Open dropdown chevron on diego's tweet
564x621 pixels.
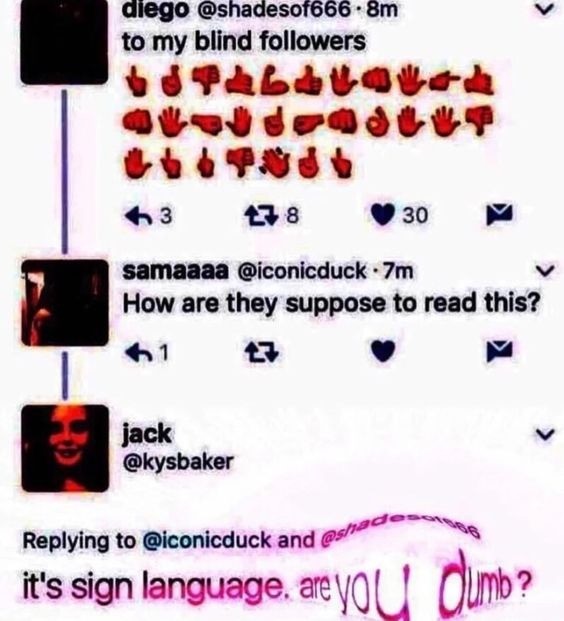tap(545, 10)
